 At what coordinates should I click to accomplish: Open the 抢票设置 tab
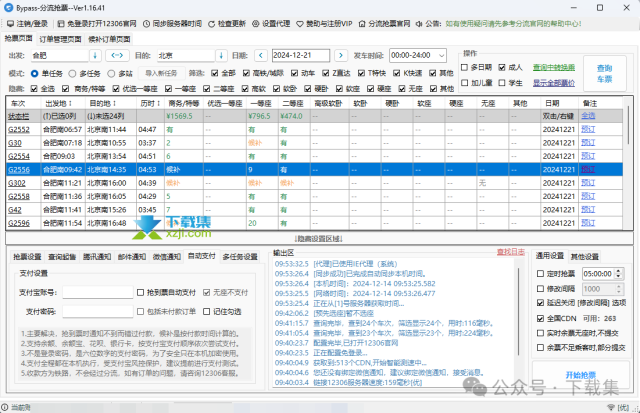27,256
